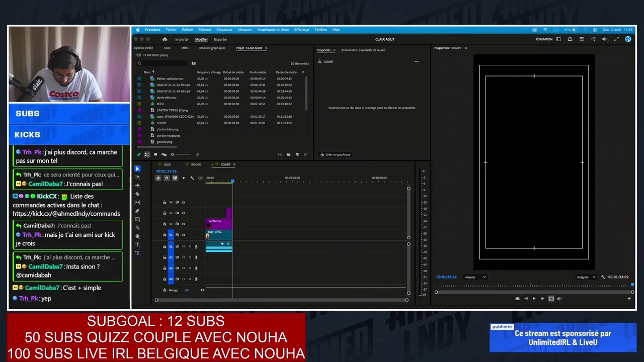Click the new bin folder icon in Project panel
Viewport: 644px width, 362px height.
tap(288, 154)
